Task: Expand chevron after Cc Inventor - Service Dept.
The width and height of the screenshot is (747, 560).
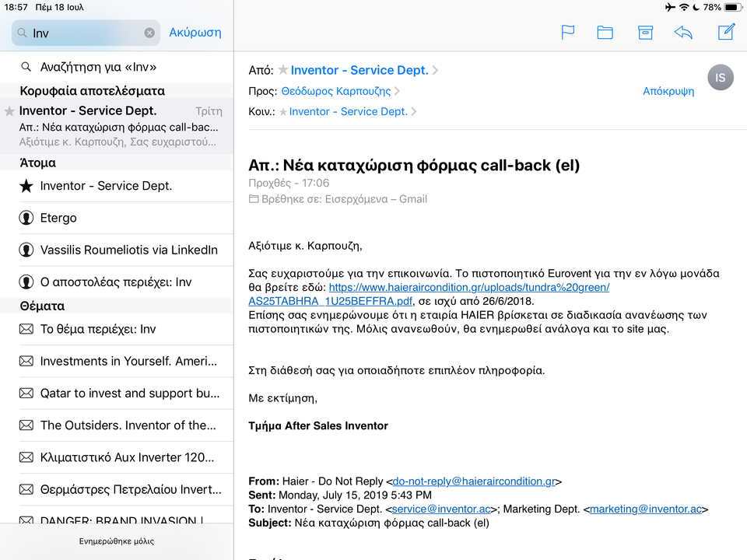Action: (x=413, y=111)
